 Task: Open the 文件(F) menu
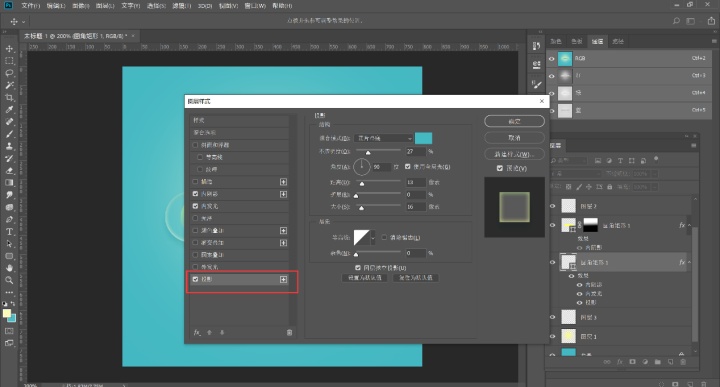click(30, 6)
